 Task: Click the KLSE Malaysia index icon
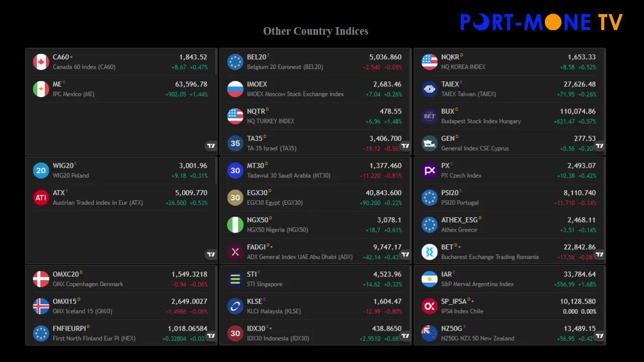pyautogui.click(x=235, y=306)
